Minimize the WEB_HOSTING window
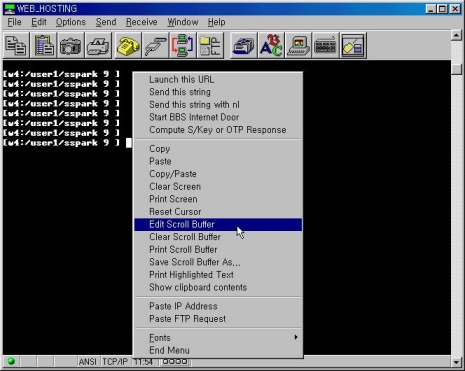 point(431,9)
